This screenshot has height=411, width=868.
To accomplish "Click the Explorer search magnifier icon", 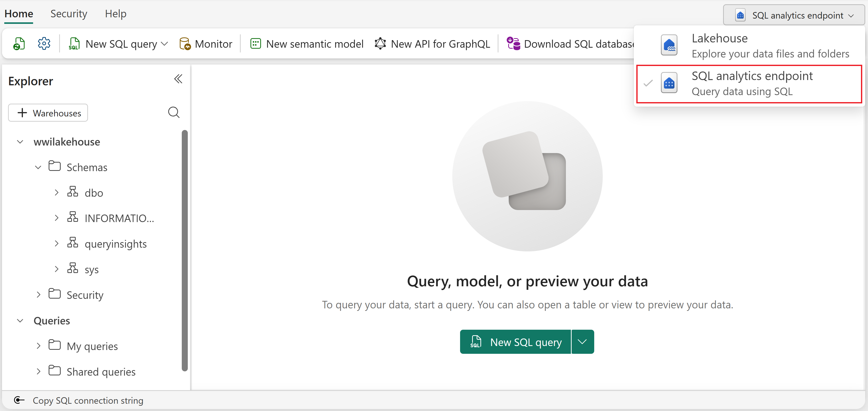I will (173, 112).
